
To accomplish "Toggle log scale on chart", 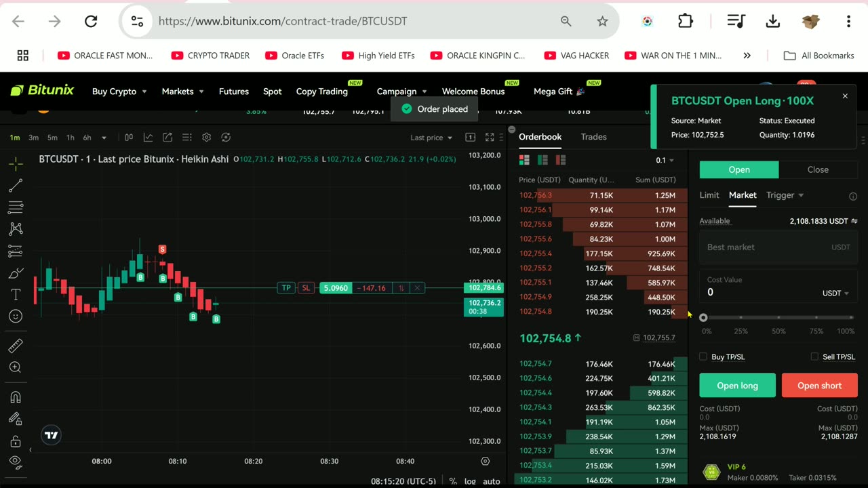I will [470, 481].
